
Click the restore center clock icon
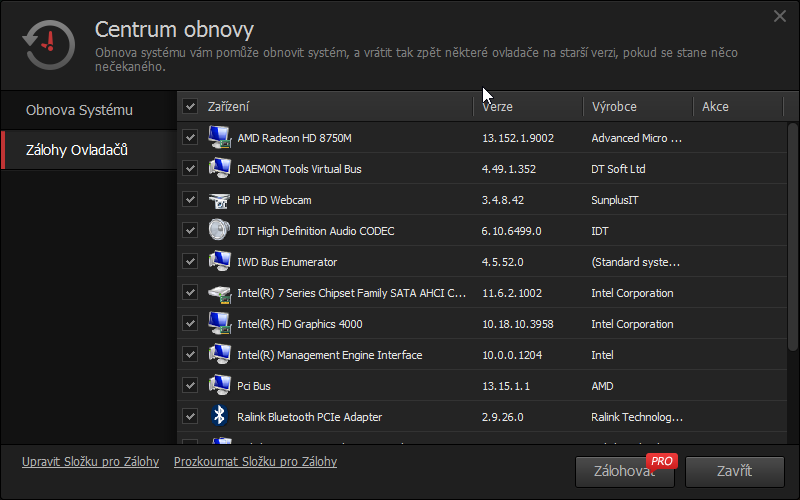click(x=48, y=44)
